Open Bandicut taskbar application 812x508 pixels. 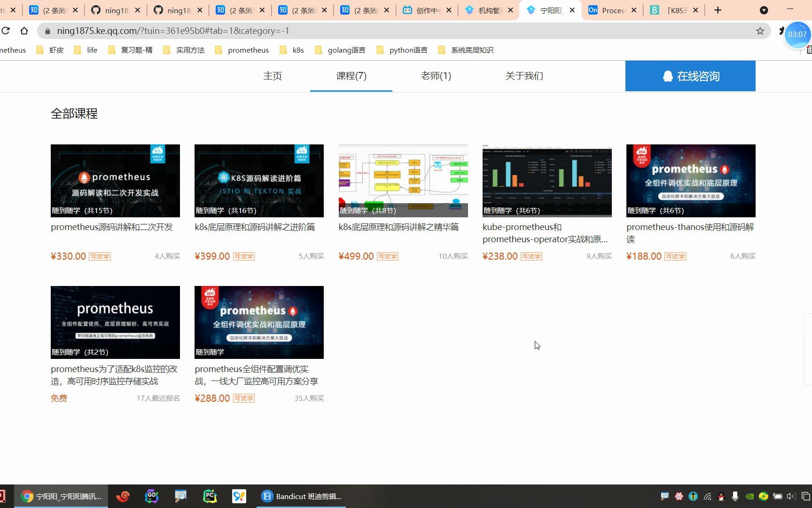[x=301, y=496]
